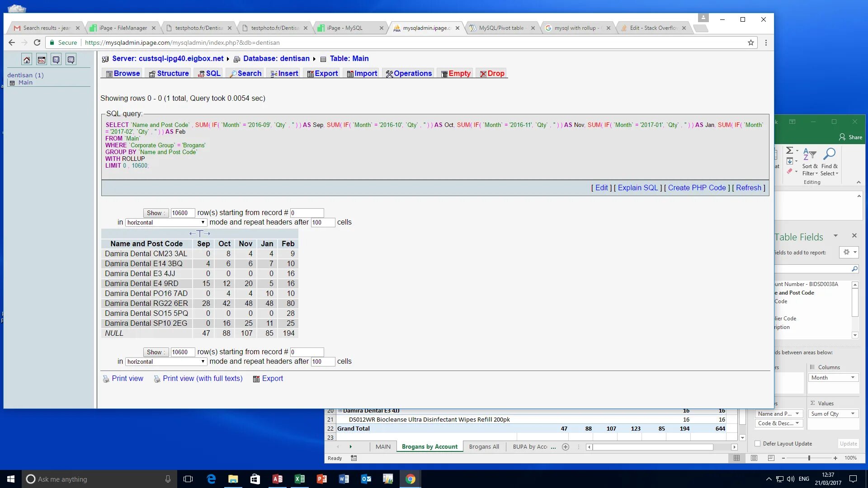The image size is (868, 488).
Task: Open the SQL query window icon
Action: tap(42, 60)
